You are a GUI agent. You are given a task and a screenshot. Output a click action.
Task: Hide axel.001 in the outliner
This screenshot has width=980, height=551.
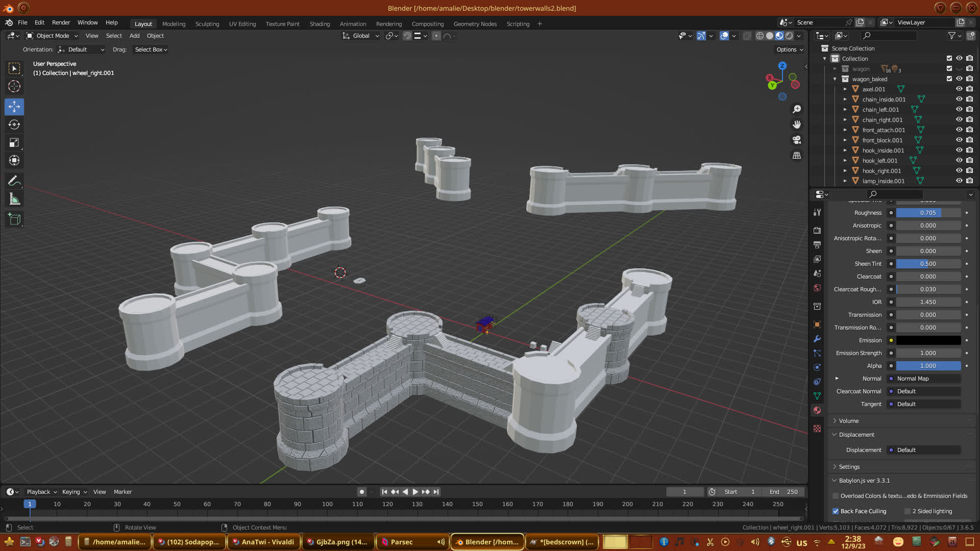[959, 89]
